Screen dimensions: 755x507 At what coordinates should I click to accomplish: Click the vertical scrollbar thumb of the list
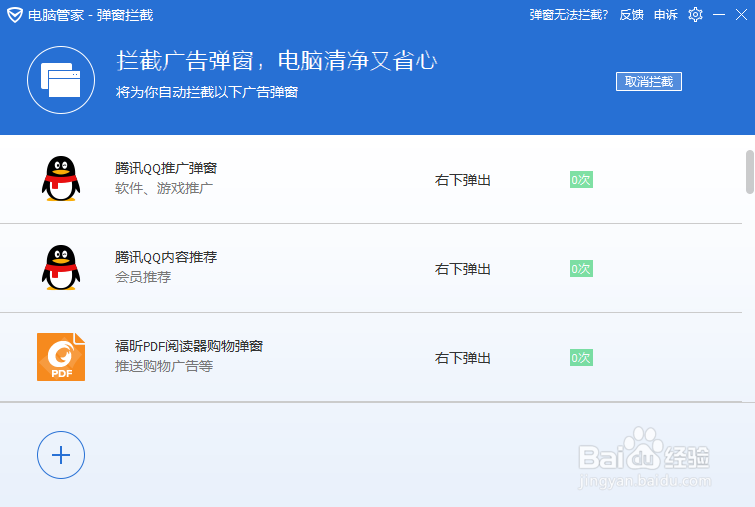[750, 172]
